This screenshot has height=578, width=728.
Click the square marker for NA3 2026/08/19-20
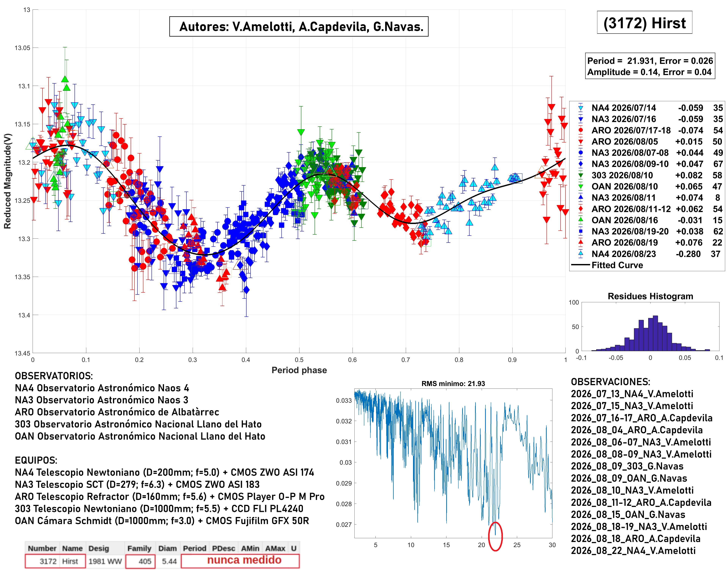pos(581,231)
